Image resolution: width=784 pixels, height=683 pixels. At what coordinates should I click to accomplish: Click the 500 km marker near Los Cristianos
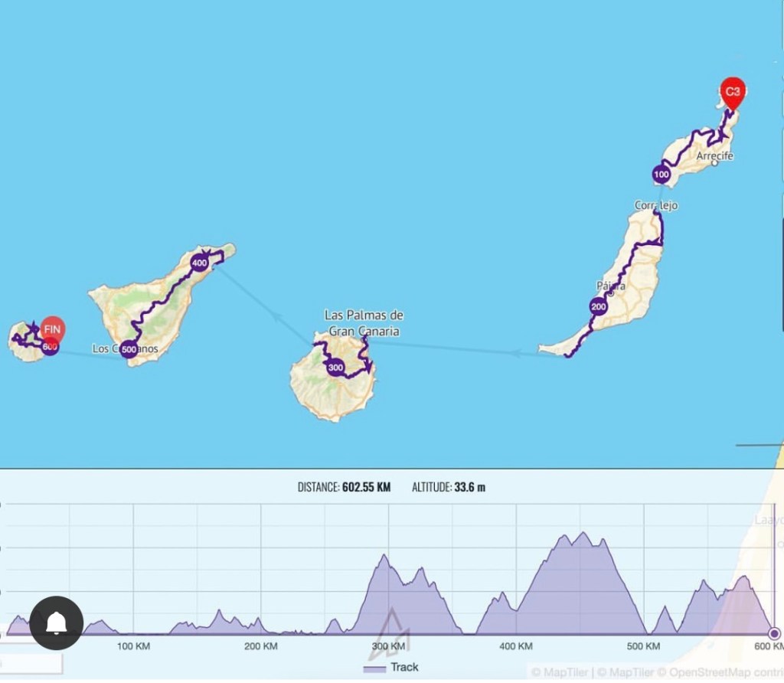click(129, 350)
